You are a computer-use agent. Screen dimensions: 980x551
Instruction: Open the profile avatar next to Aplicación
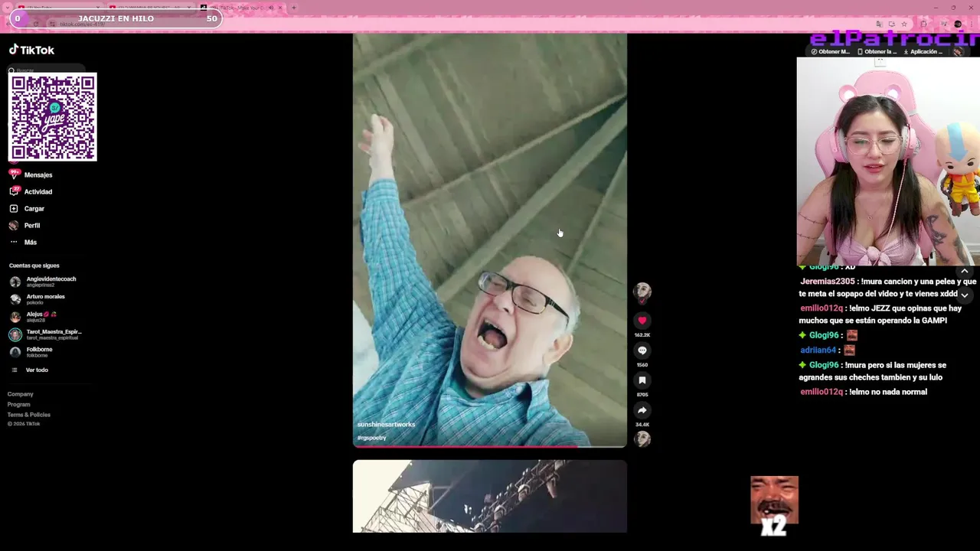pos(957,52)
